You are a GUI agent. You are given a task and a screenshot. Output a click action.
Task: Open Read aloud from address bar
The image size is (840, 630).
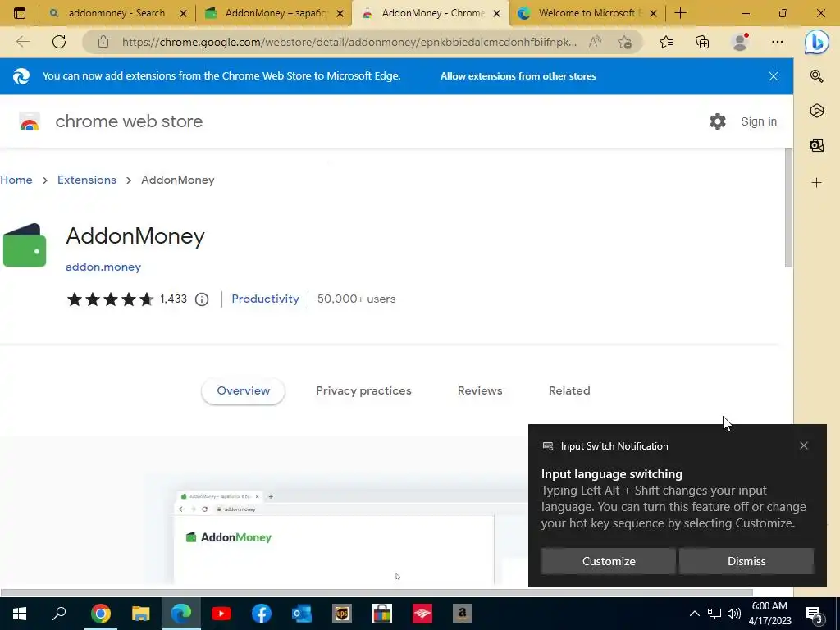click(x=595, y=42)
